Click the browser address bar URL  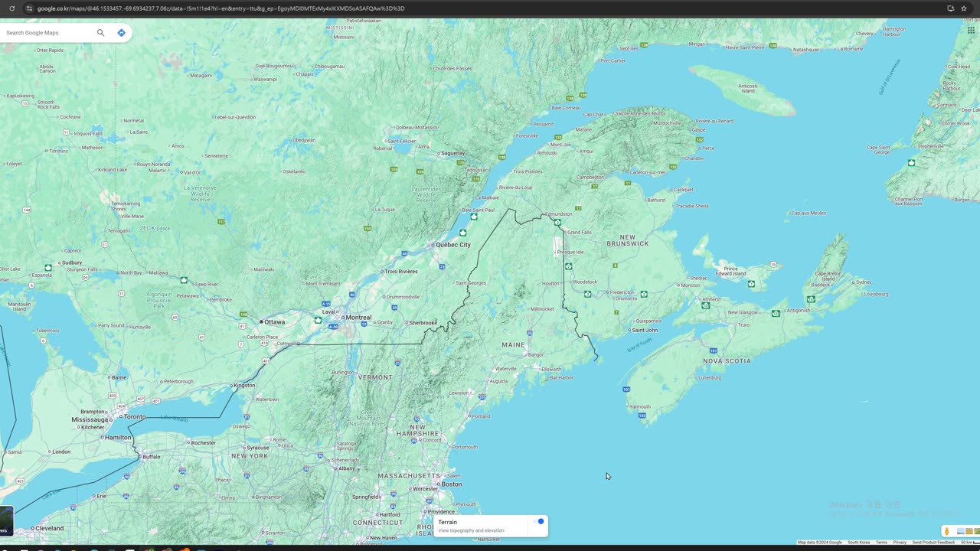click(x=220, y=8)
